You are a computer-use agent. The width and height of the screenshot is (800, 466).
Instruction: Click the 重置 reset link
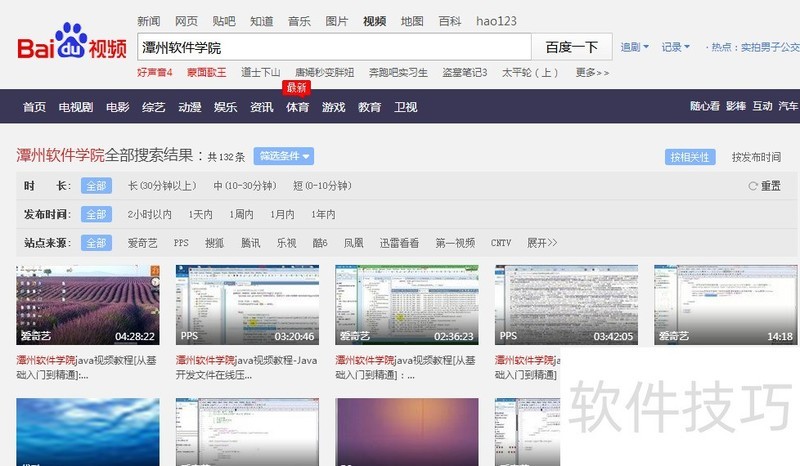770,186
